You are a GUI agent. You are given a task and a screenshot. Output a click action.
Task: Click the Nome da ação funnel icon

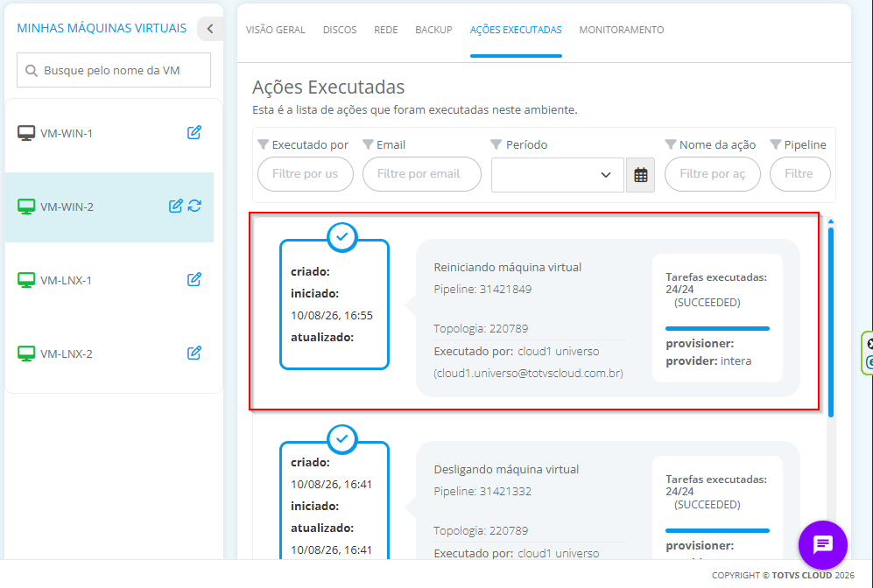pos(671,144)
